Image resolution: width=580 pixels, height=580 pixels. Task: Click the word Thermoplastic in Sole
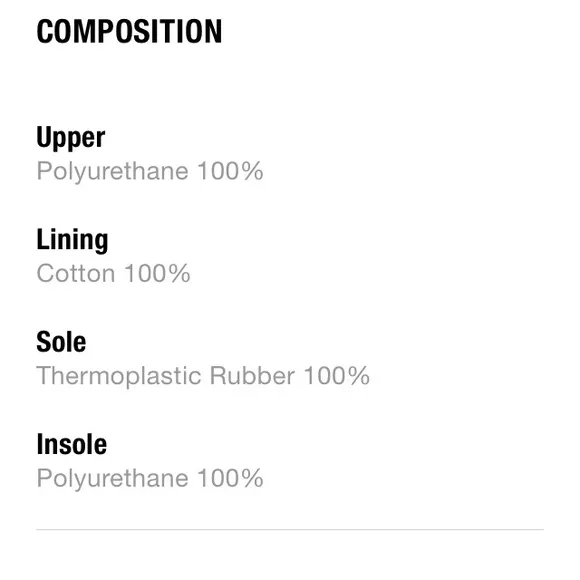coord(119,377)
